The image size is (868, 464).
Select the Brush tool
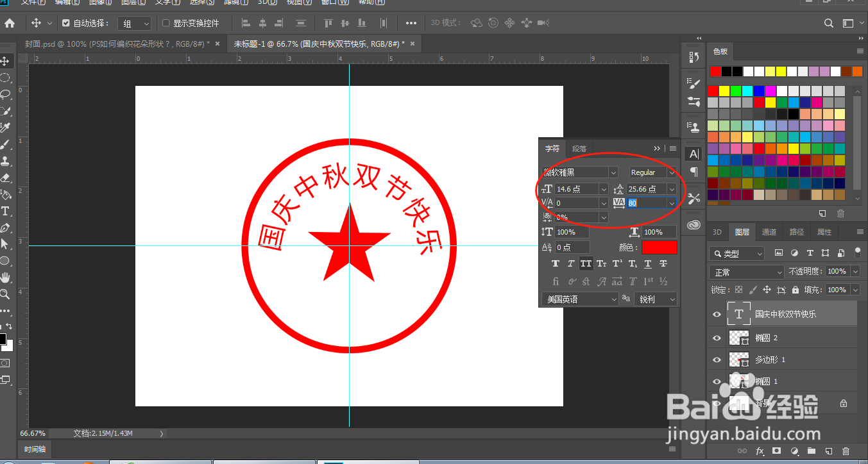[x=5, y=144]
